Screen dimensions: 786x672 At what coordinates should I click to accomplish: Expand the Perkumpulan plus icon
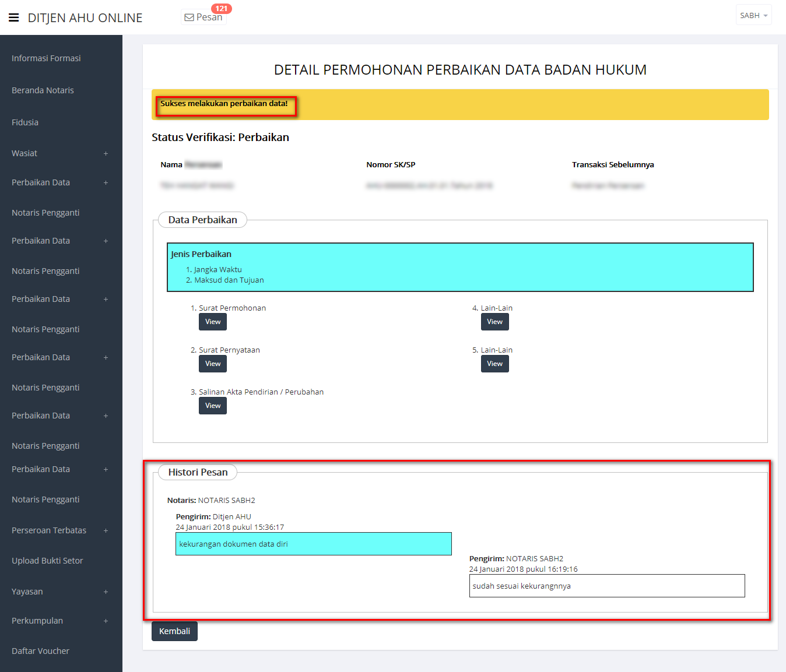click(x=106, y=621)
